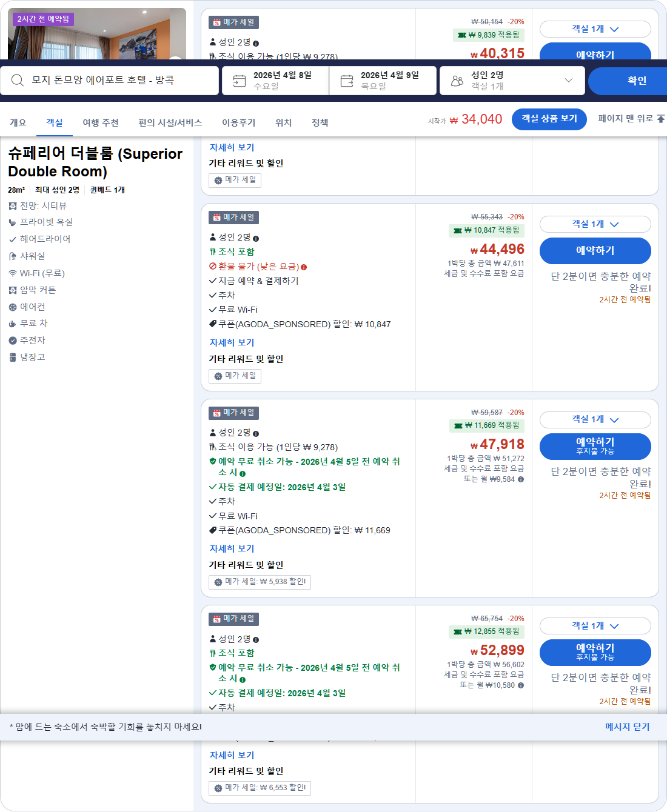
Task: Click the coupon icon on ₩10,847 적용됨 badge
Action: pyautogui.click(x=458, y=230)
